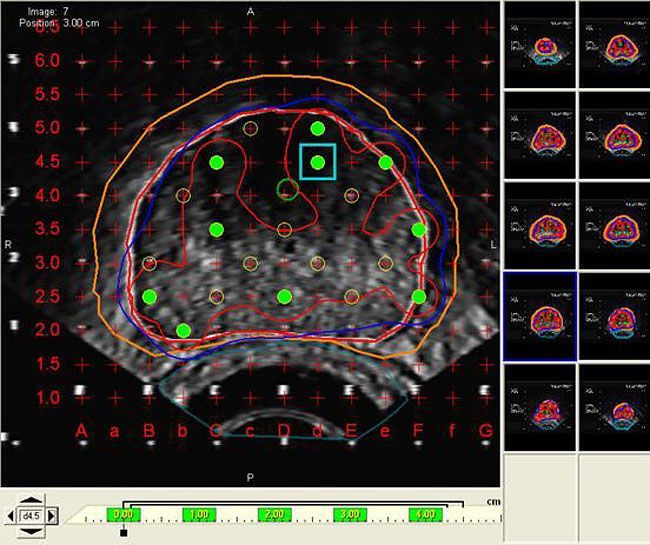
Task: Click the column label G at grid bottom
Action: (x=486, y=431)
